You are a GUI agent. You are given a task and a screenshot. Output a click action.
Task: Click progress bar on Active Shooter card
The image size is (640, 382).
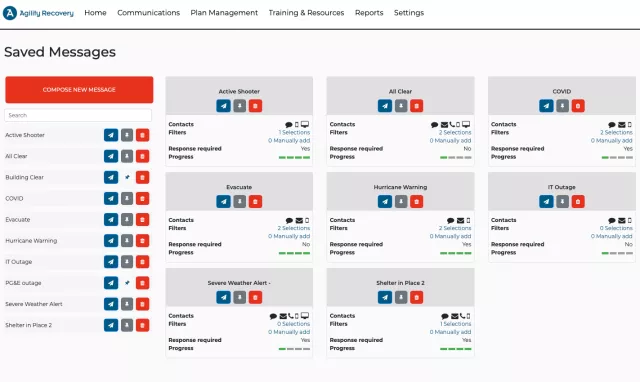(x=294, y=158)
